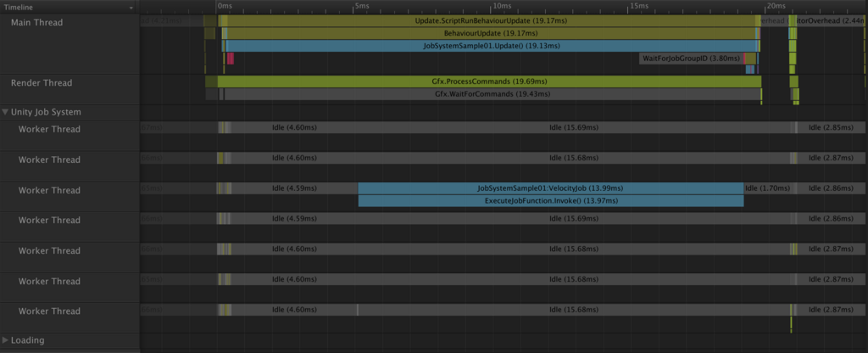Open the Timeline view dropdown
This screenshot has height=353, width=868.
[x=70, y=7]
